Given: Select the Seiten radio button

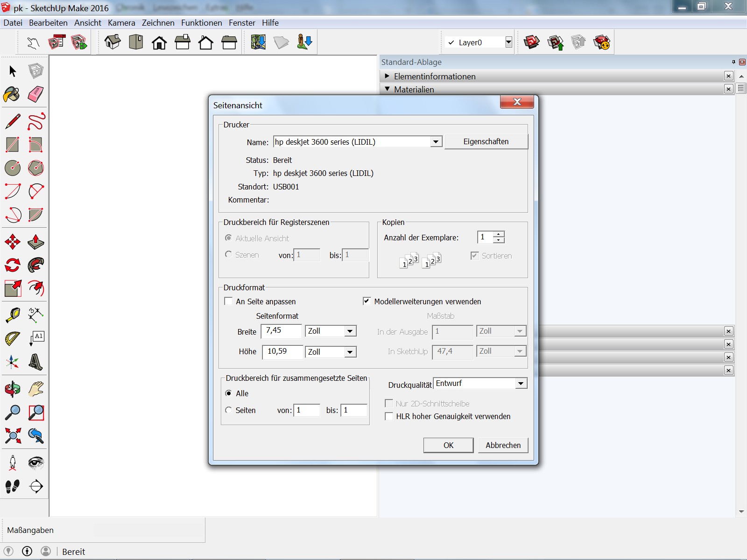Looking at the screenshot, I should [x=229, y=410].
